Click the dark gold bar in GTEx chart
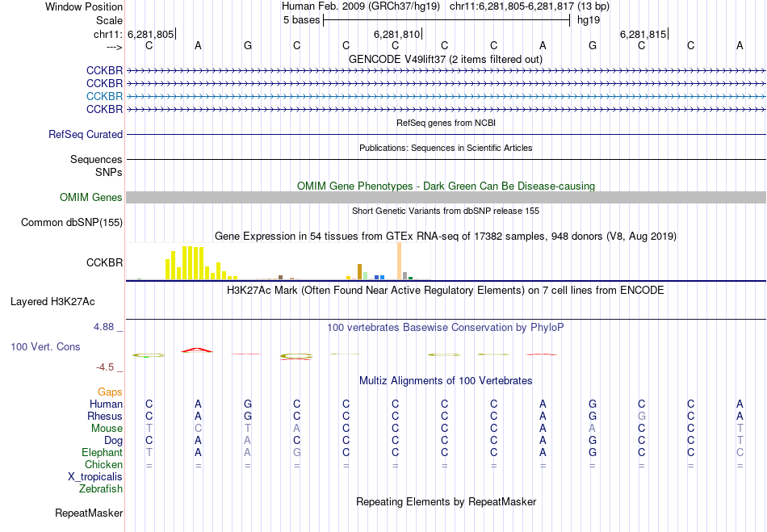 pos(359,272)
